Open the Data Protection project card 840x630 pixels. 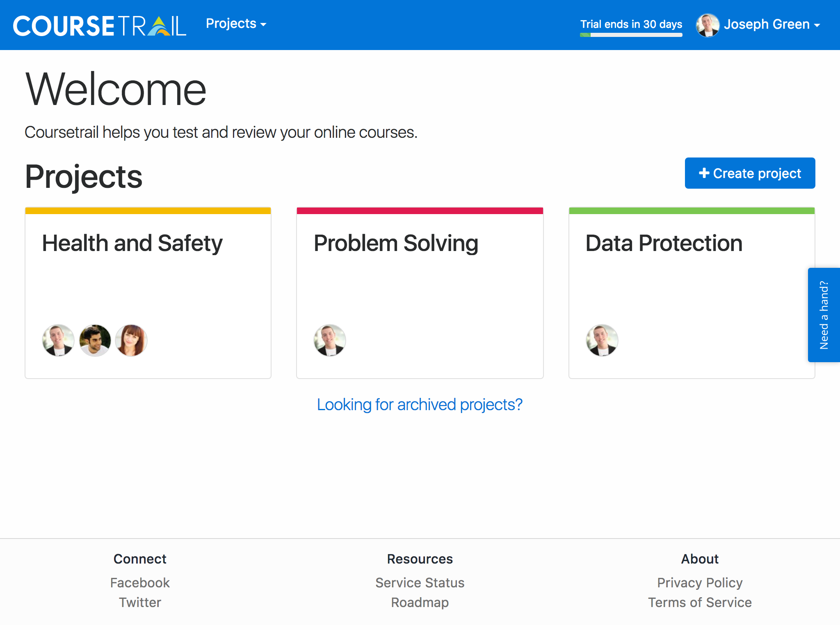664,243
